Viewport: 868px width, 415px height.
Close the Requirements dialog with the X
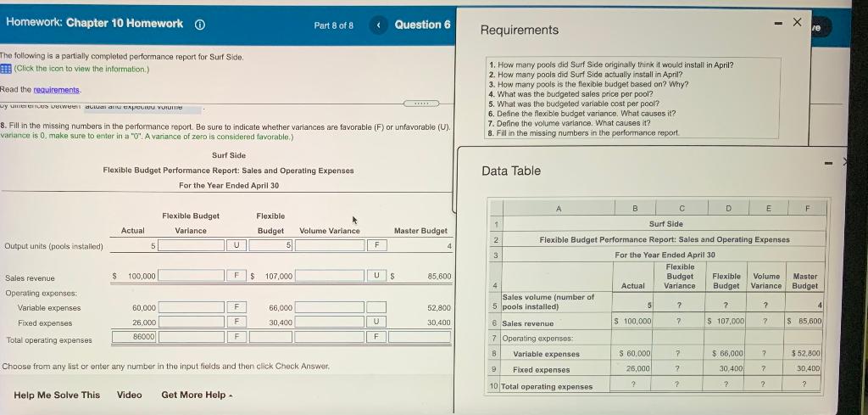tap(797, 22)
